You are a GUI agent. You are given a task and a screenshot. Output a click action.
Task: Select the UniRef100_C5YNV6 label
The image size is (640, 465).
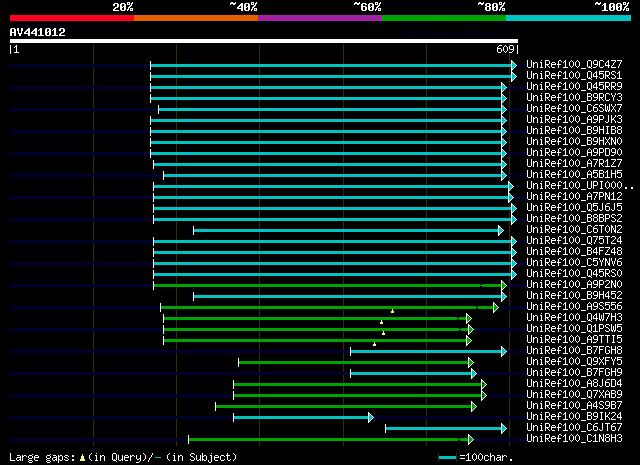pyautogui.click(x=574, y=263)
